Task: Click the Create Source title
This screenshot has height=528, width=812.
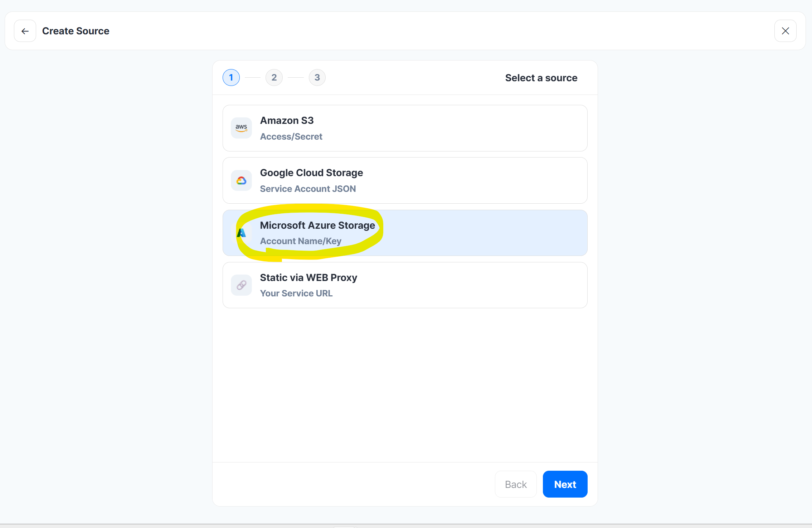Action: [76, 31]
